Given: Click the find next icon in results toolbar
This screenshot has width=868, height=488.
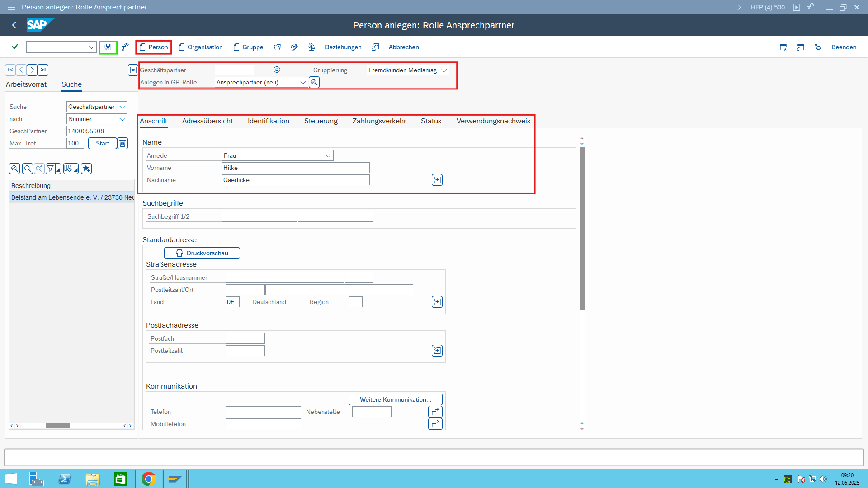Looking at the screenshot, I should pyautogui.click(x=39, y=169).
